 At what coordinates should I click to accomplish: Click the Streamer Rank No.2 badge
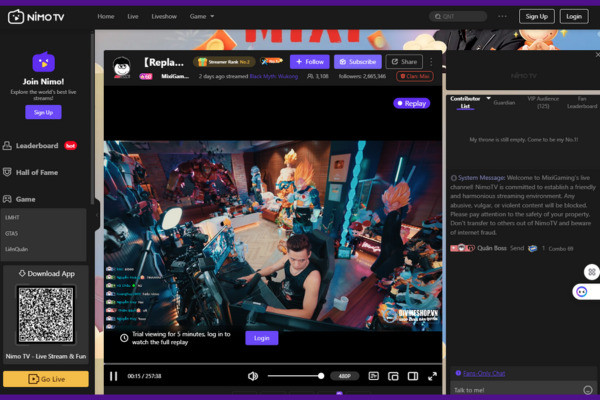coord(224,62)
